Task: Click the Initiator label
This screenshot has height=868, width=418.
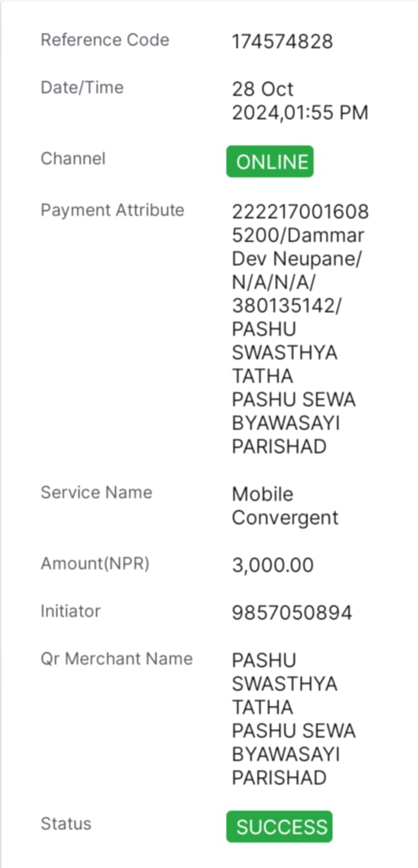Action: coord(70,611)
